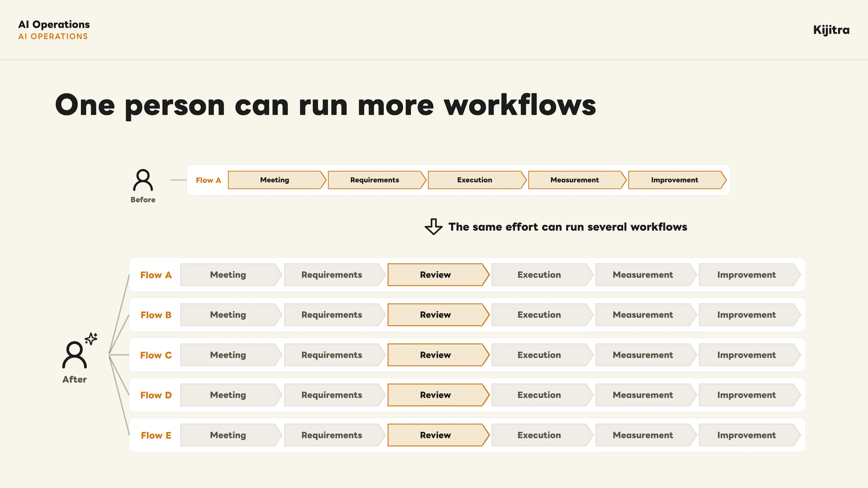Select the Meeting step in the Before flow
Screen dimensions: 868x488
277,180
